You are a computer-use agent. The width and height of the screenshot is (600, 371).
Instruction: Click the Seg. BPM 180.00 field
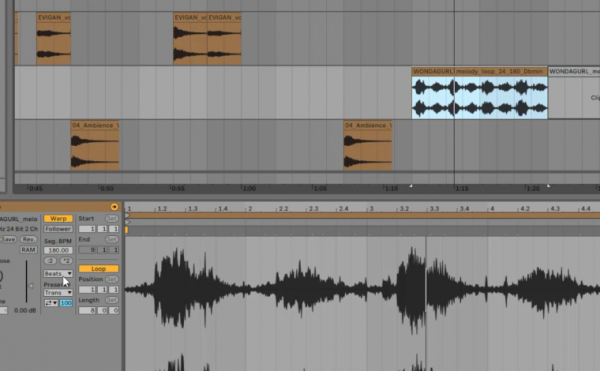[58, 250]
